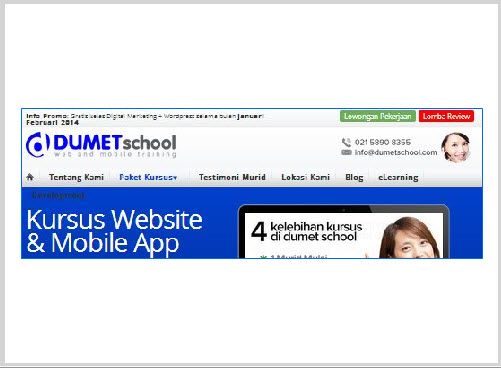
Task: Click the envelope icon beside the email address
Action: click(x=346, y=153)
